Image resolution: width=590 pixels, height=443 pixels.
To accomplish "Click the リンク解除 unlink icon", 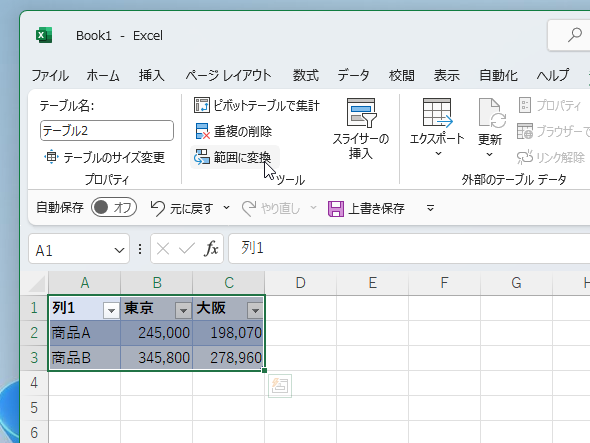I will pos(525,157).
